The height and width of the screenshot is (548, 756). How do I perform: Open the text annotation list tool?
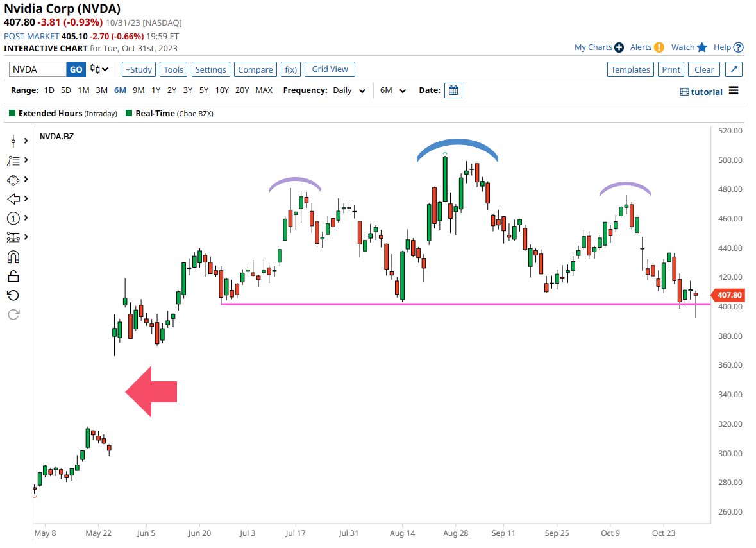tap(13, 160)
